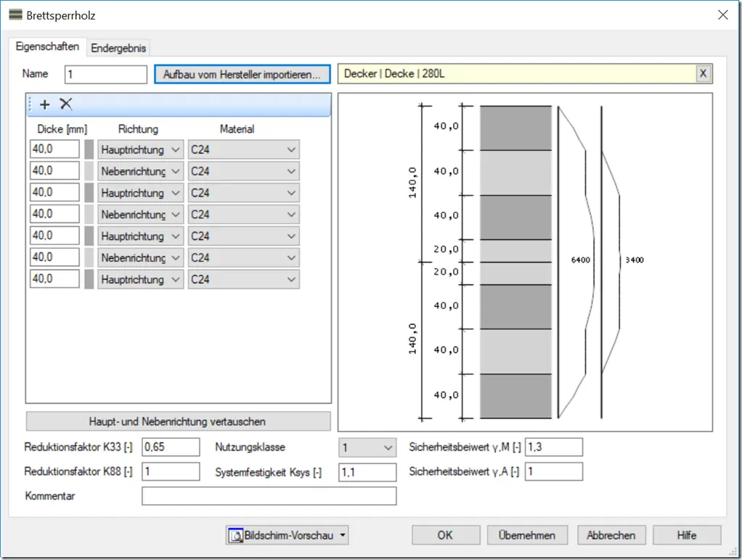The height and width of the screenshot is (560, 742).
Task: Delete selected layer with the X toolbar icon
Action: (x=66, y=104)
